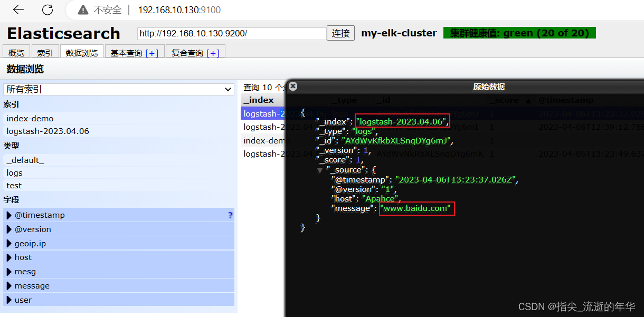Click the 连接 connect button
The width and height of the screenshot is (644, 317).
(340, 33)
